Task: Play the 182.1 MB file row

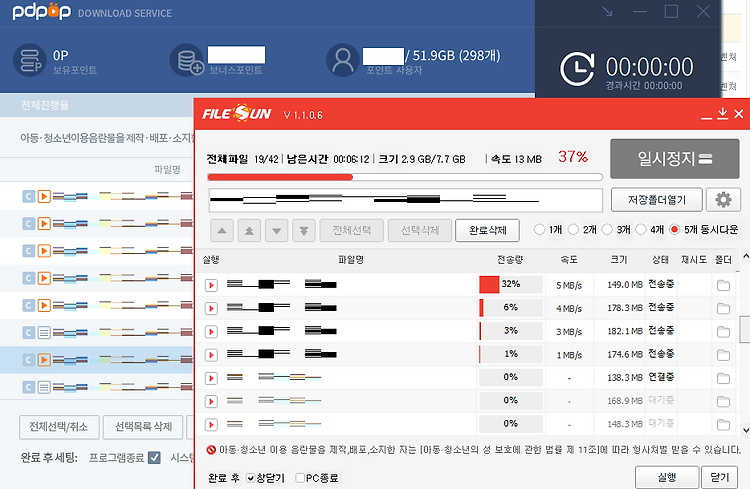Action: click(211, 332)
